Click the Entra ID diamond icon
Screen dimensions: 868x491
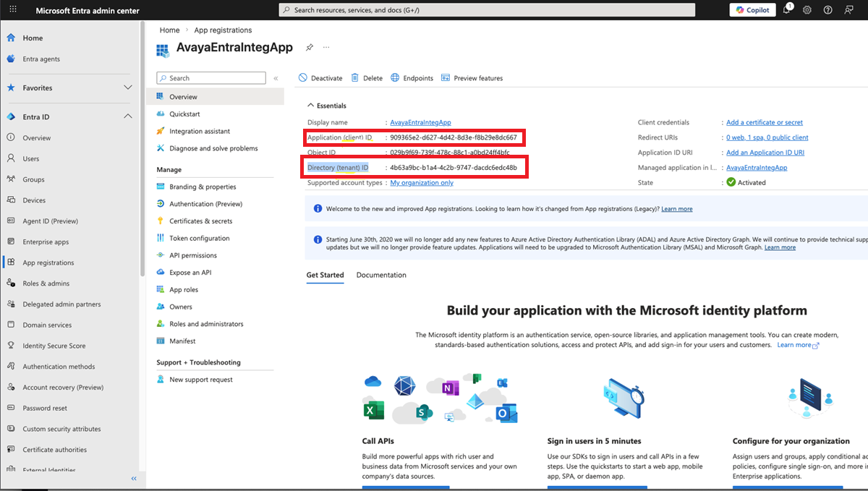click(x=11, y=116)
